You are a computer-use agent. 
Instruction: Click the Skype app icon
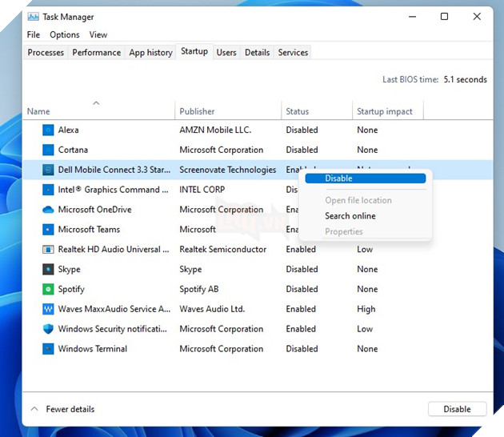[x=48, y=270]
